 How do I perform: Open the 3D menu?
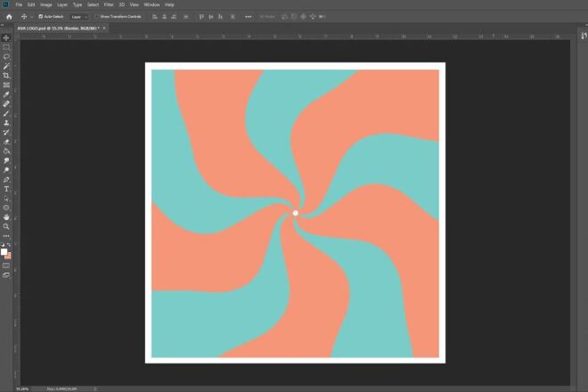[122, 4]
